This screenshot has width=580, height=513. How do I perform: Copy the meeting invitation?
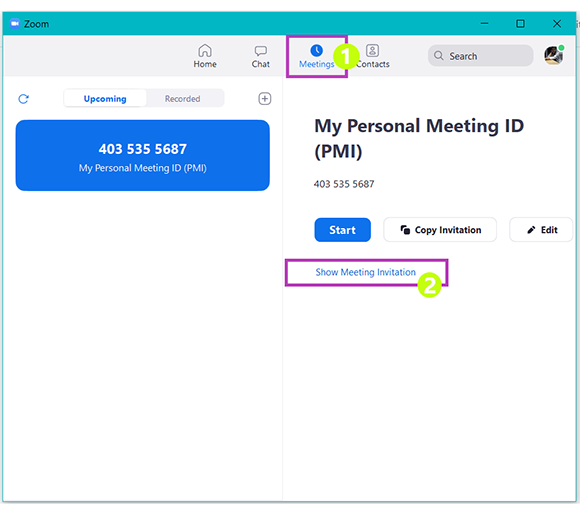[440, 230]
